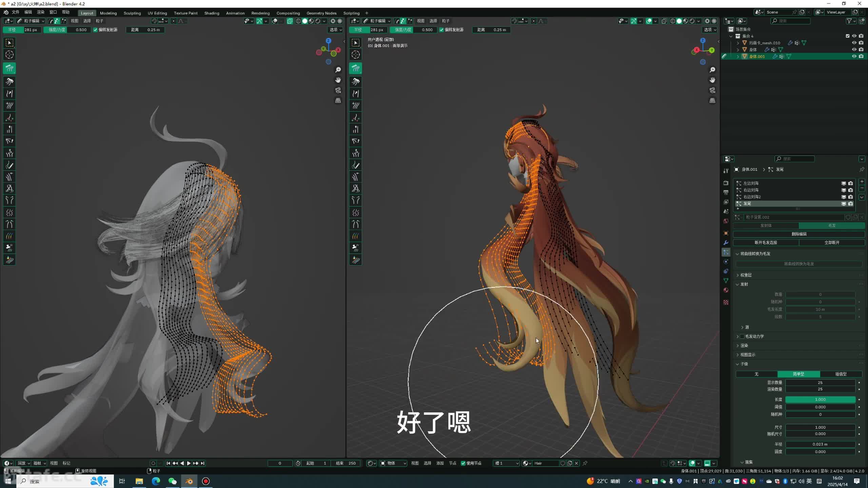
Task: Click the 3D cursor tool in right viewport
Action: tap(356, 55)
